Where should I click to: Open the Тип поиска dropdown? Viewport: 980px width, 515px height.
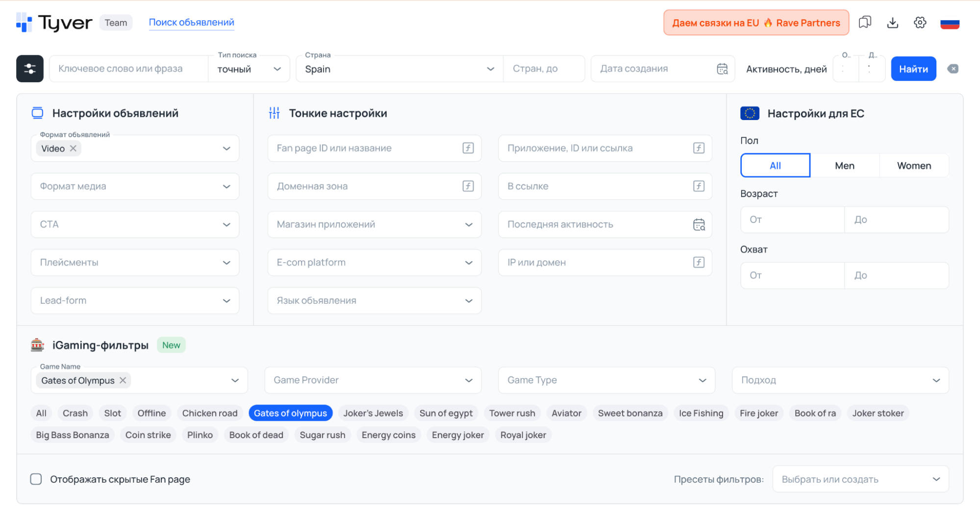tap(249, 69)
